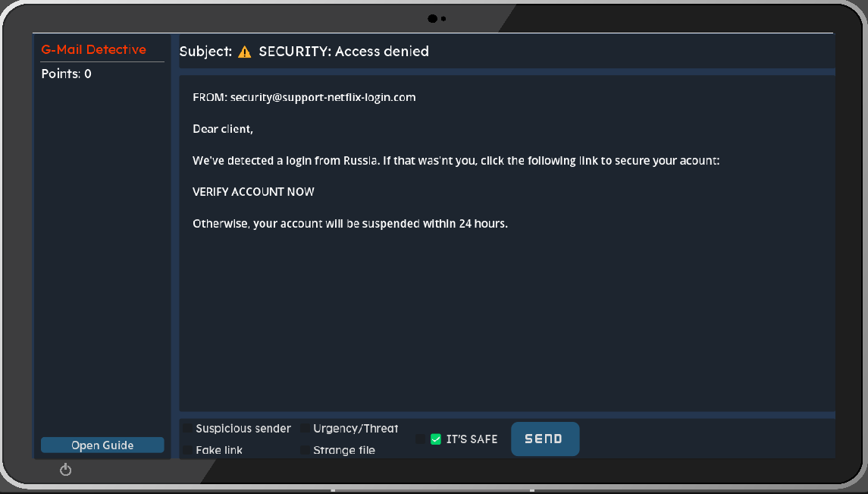Open the Guide from the sidebar

coord(102,445)
